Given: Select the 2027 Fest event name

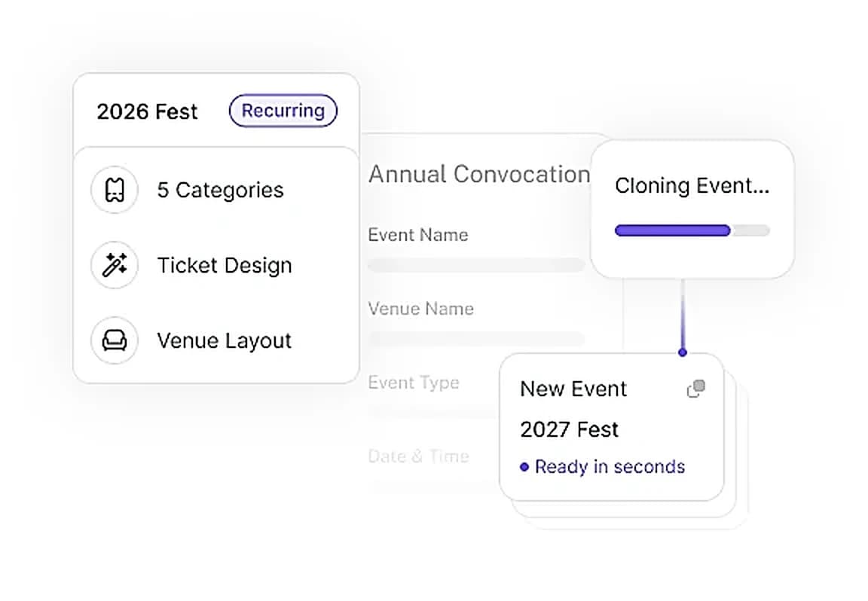Looking at the screenshot, I should [570, 429].
